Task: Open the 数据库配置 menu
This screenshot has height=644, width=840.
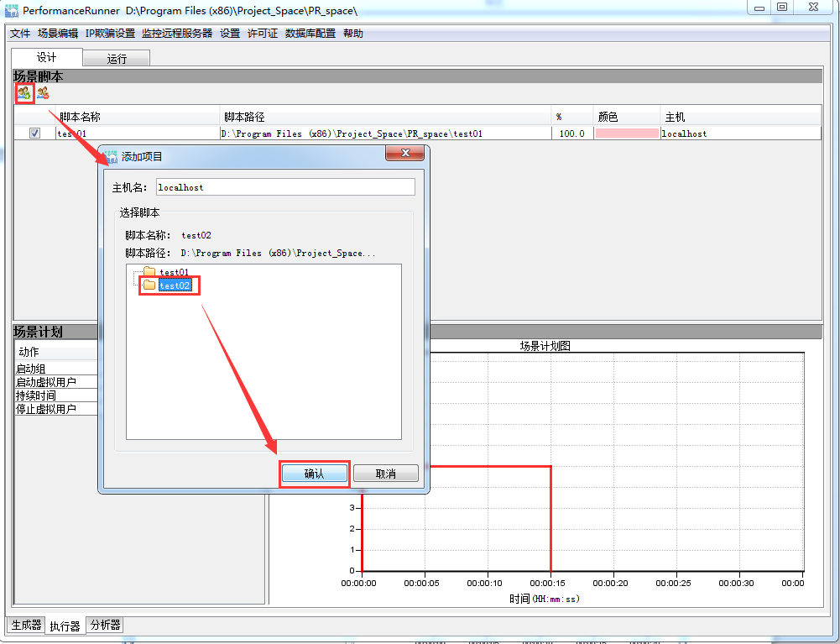Action: point(310,34)
